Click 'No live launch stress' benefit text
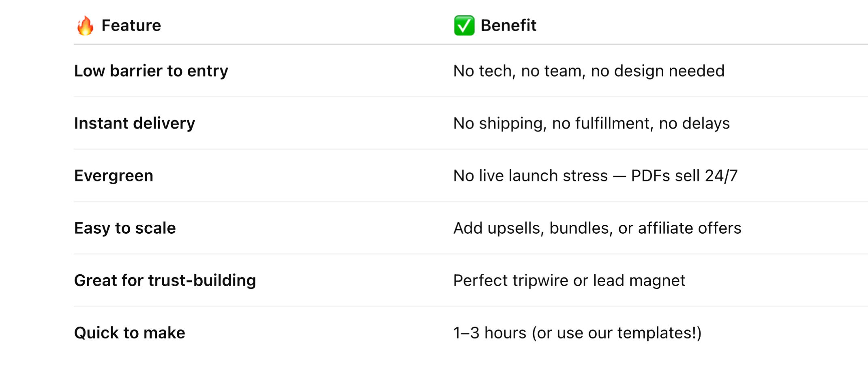Screen dimensions: 868x381 tap(530, 176)
